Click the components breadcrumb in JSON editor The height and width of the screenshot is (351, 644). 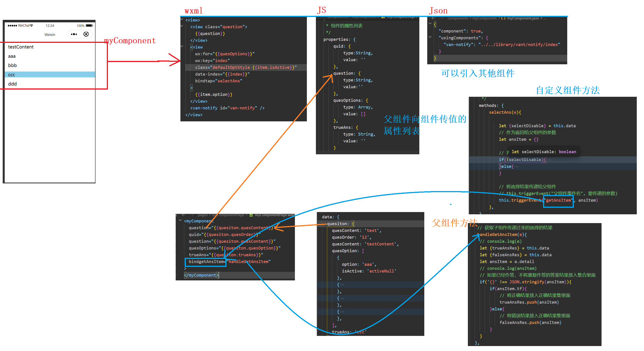coord(457,18)
